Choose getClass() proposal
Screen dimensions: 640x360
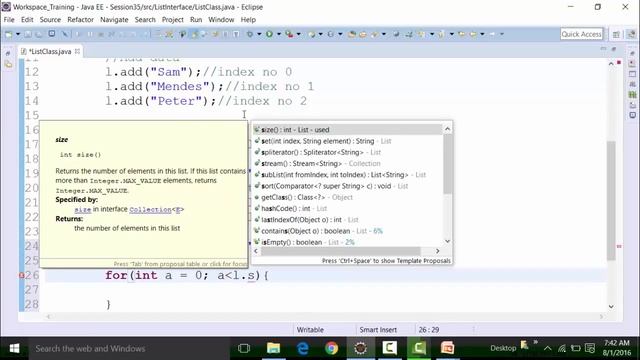(x=347, y=197)
